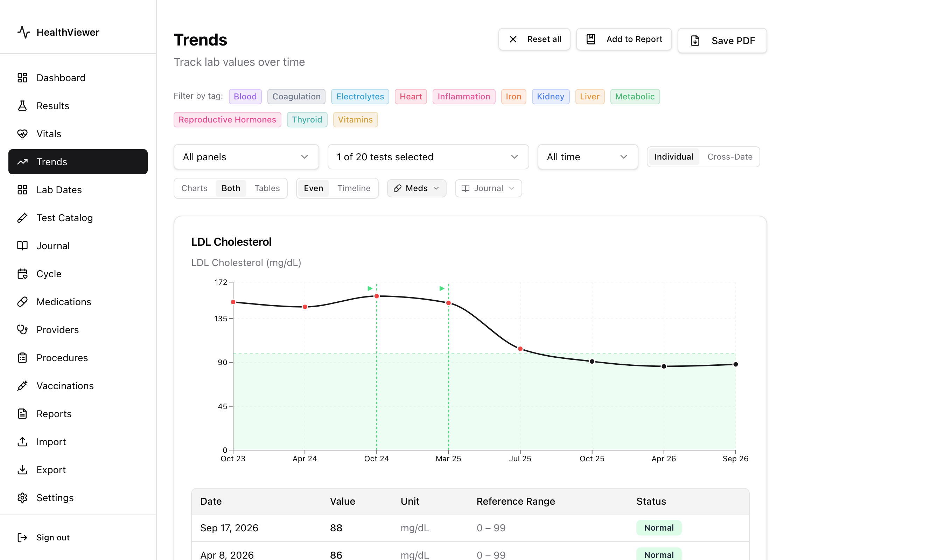
Task: Click the Jul 25 red data point
Action: pos(520,349)
